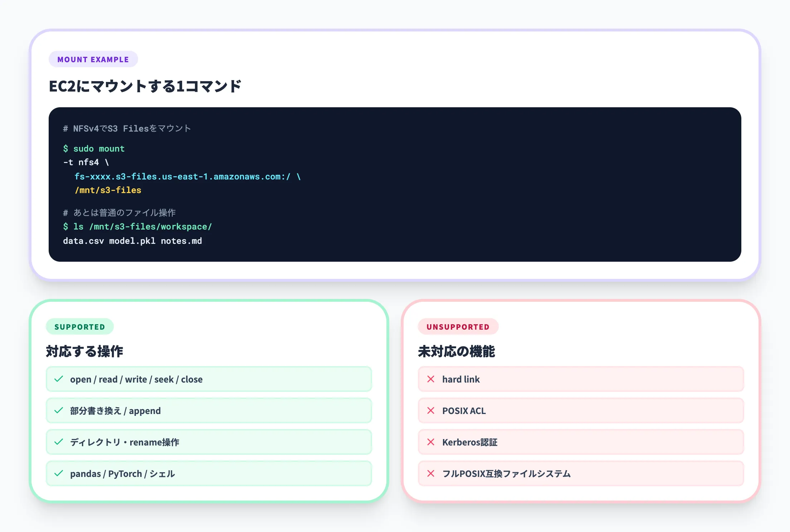Screen dimensions: 790x532
Task: Click the /mnt/s3-files highlighted path
Action: pyautogui.click(x=108, y=190)
